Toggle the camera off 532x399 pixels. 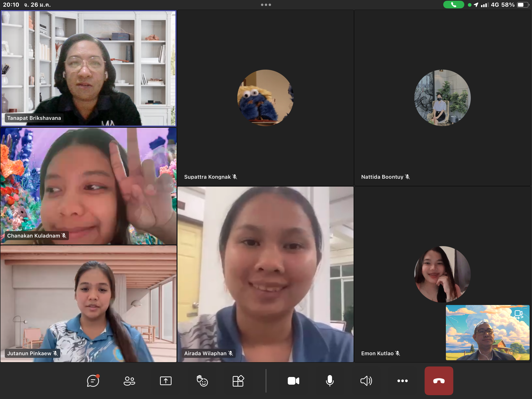[294, 381]
